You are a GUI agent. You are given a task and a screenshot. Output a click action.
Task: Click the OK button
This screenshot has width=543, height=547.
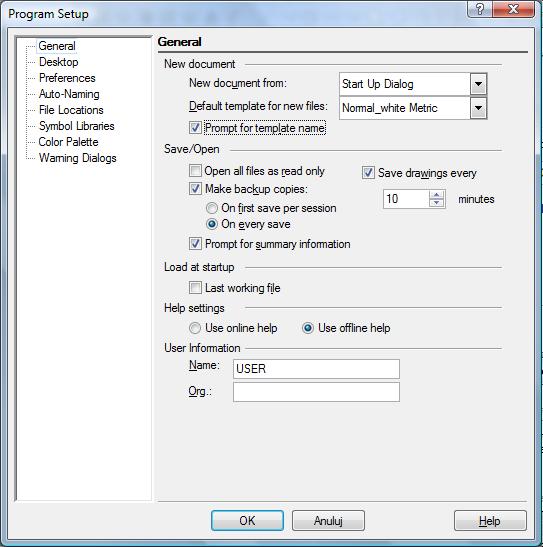point(247,520)
